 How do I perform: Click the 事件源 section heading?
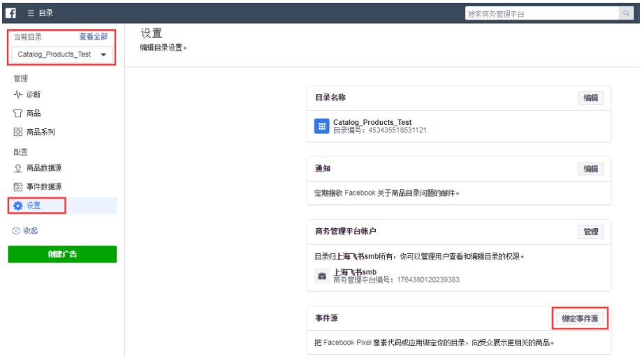click(x=326, y=318)
